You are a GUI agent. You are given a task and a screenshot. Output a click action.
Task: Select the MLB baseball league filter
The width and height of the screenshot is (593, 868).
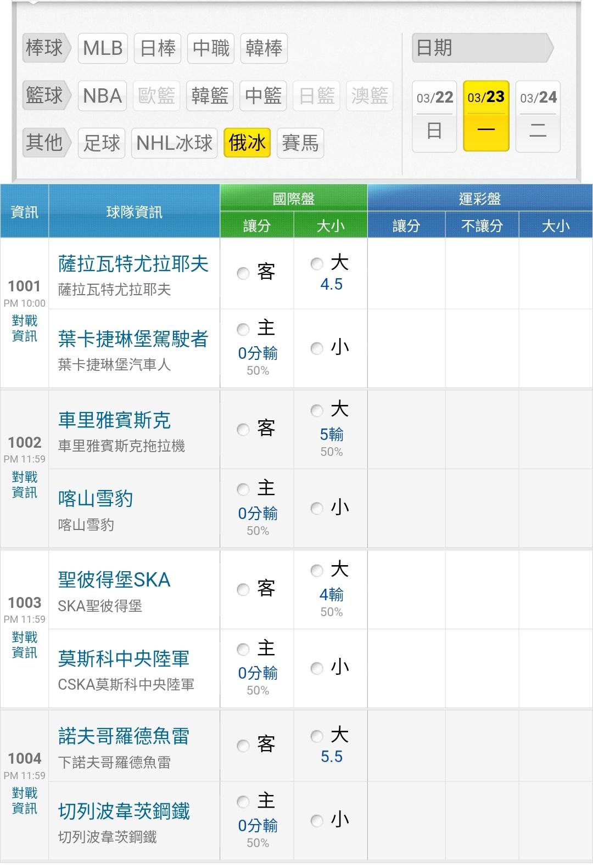[x=103, y=48]
